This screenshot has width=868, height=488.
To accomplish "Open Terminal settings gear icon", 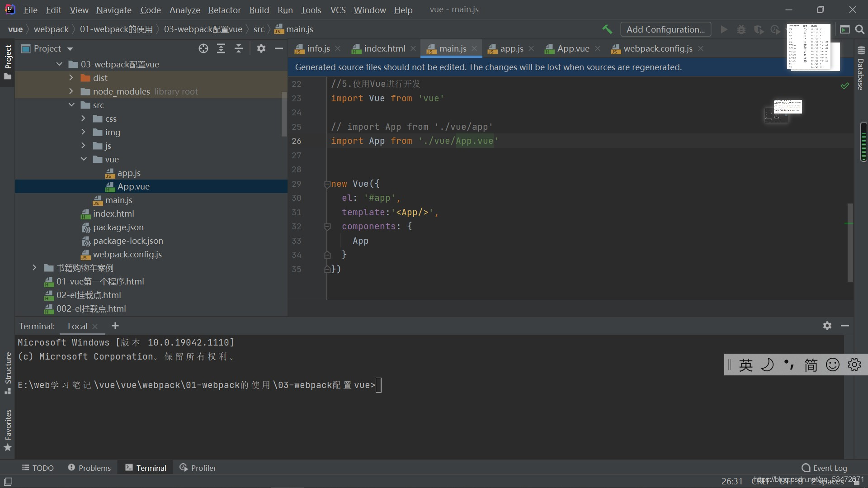I will 827,326.
